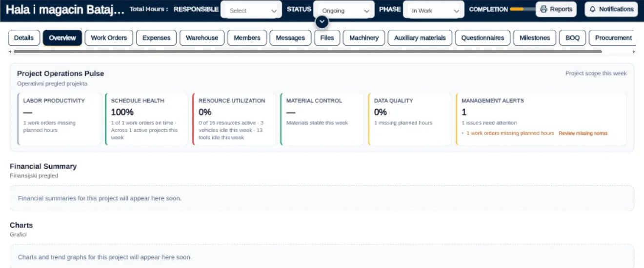Click the 'Charts' heading
Viewport: 644px width, 268px height.
point(21,225)
